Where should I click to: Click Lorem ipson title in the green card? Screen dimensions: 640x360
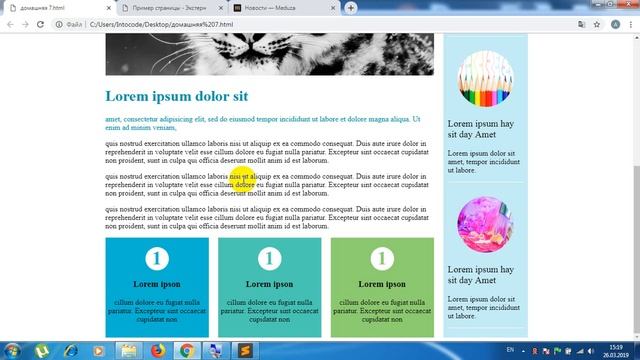pyautogui.click(x=382, y=284)
